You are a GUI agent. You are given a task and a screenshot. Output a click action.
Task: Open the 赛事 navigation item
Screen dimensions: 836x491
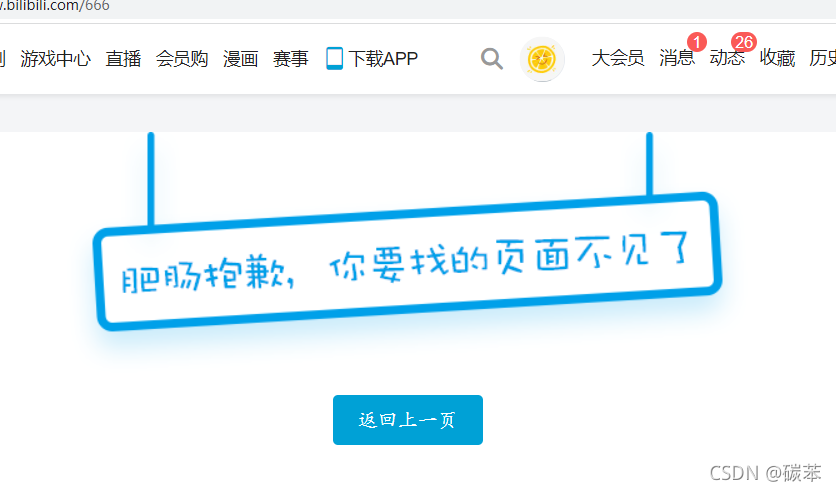pyautogui.click(x=291, y=58)
